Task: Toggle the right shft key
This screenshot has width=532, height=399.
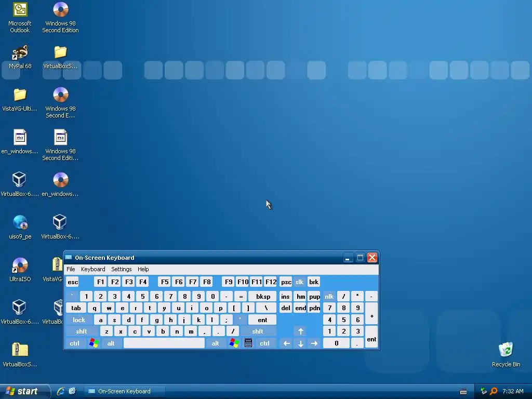Action: 258,331
